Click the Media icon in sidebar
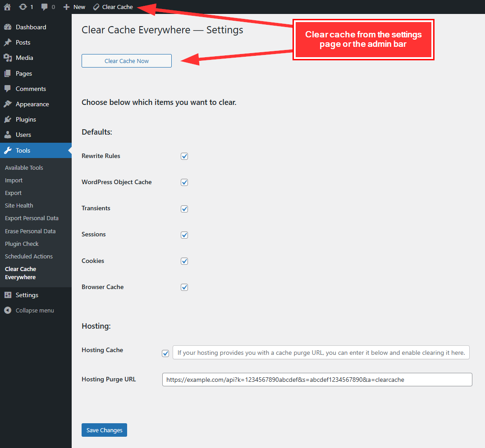Image resolution: width=485 pixels, height=448 pixels. click(8, 58)
